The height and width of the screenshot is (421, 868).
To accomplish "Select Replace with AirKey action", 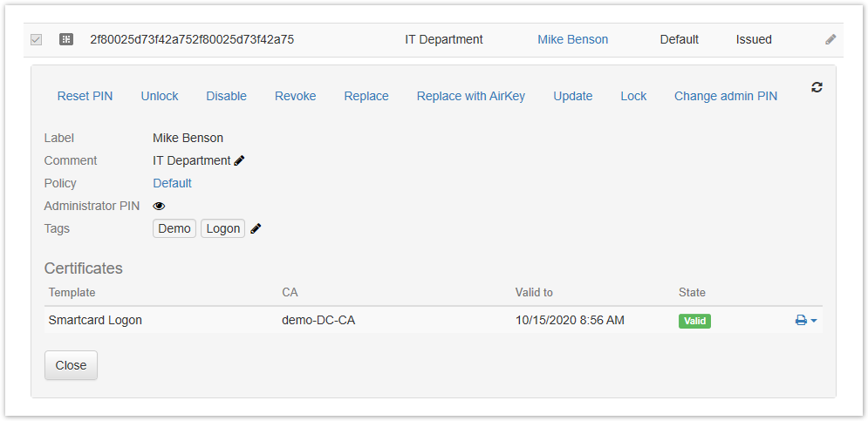I will [471, 96].
